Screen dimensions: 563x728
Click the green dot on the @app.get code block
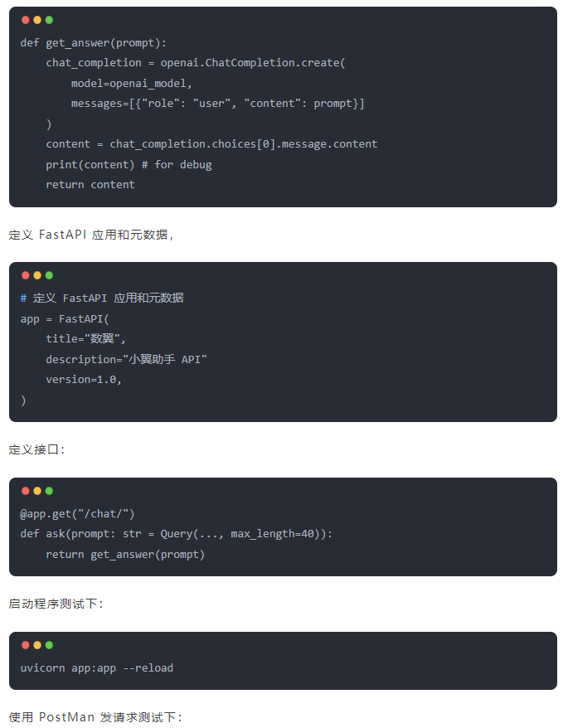tap(49, 491)
